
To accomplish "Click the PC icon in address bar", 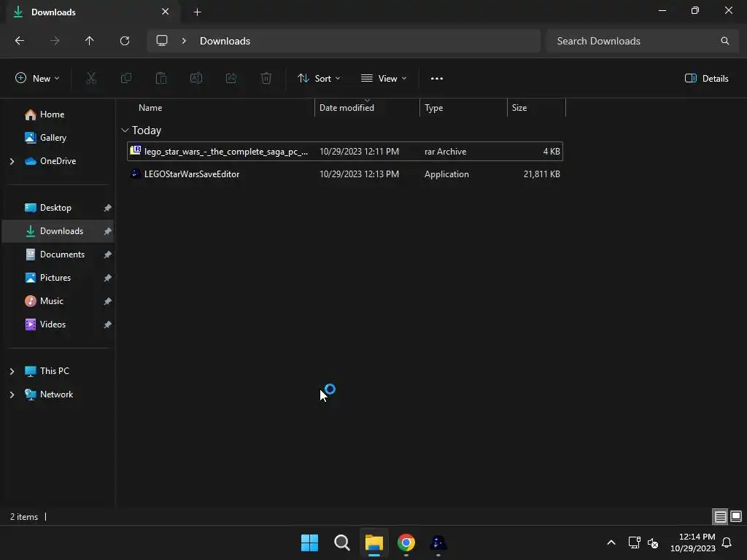I will pos(162,41).
